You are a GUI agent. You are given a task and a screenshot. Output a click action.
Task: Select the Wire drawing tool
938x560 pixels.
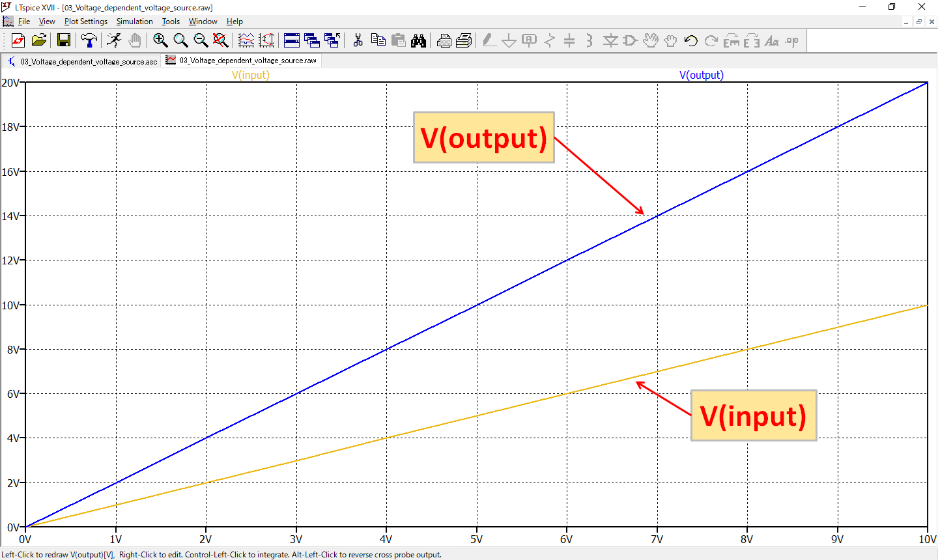[489, 40]
